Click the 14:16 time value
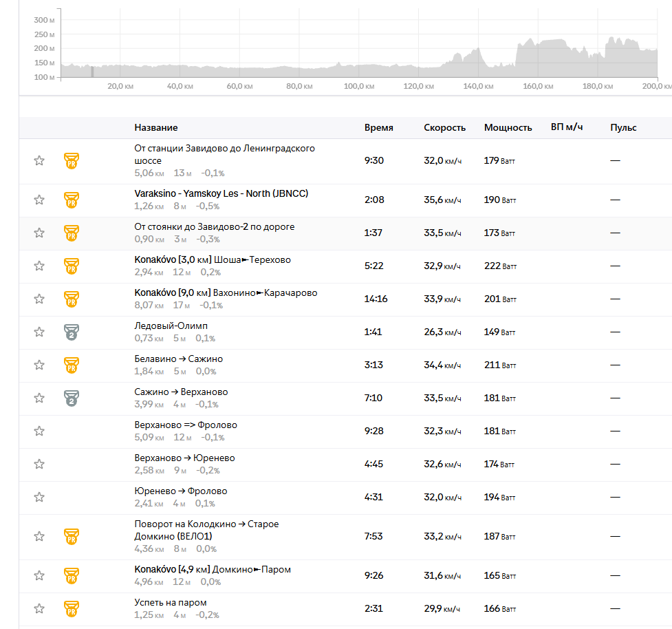This screenshot has height=629, width=672. 376,299
